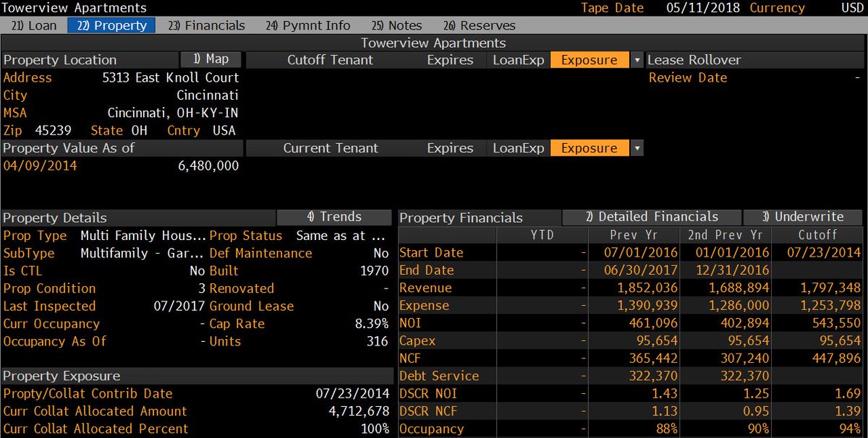
Task: Select Prev Yr Revenue 1,852,036
Action: click(646, 288)
